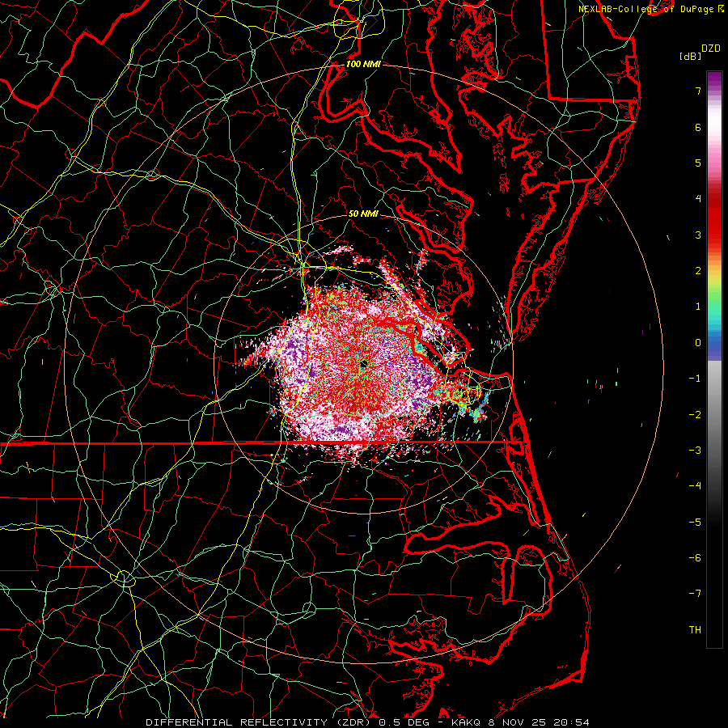Click the -6 dB scale label
The width and height of the screenshot is (728, 728).
click(695, 557)
